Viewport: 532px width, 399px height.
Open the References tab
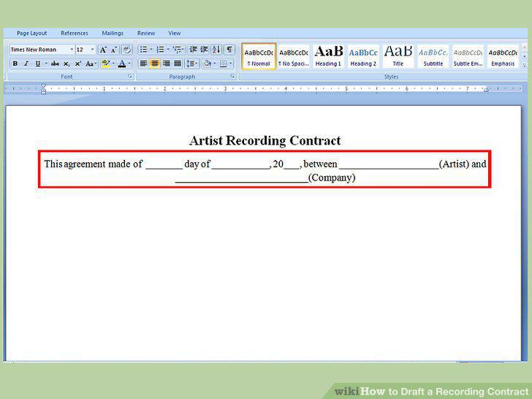(x=75, y=33)
